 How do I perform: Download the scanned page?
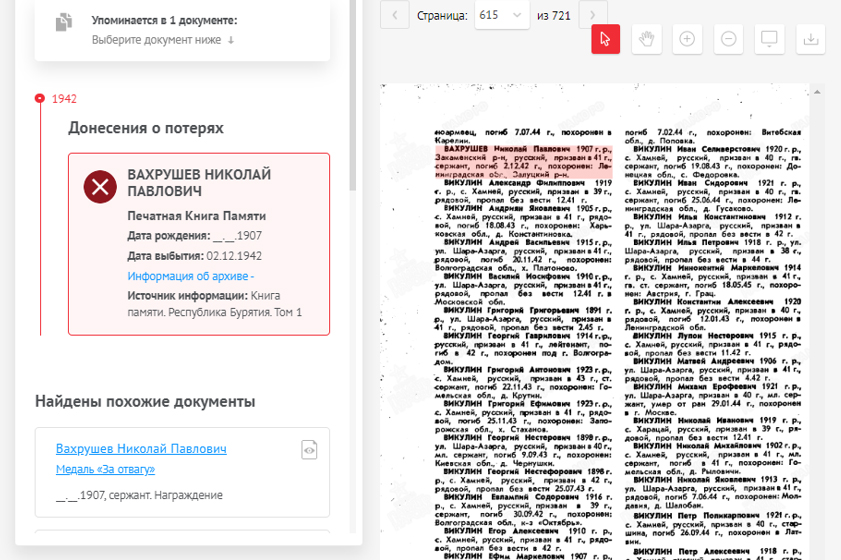pyautogui.click(x=811, y=39)
